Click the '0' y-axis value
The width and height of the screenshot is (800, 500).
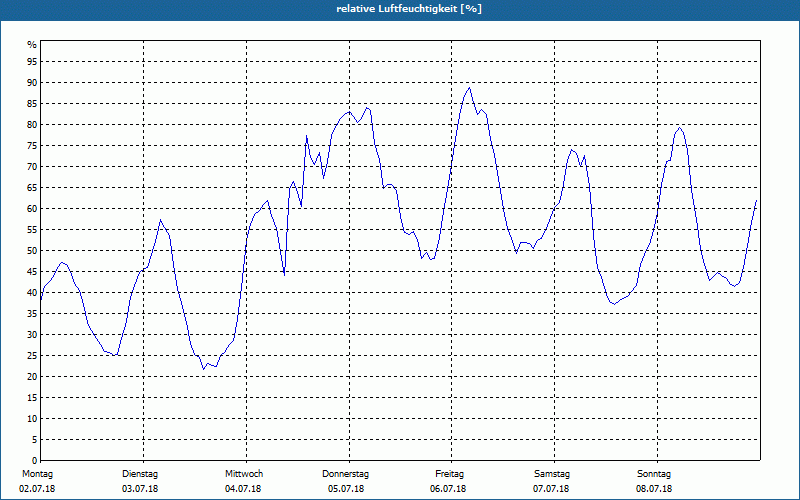[35, 461]
